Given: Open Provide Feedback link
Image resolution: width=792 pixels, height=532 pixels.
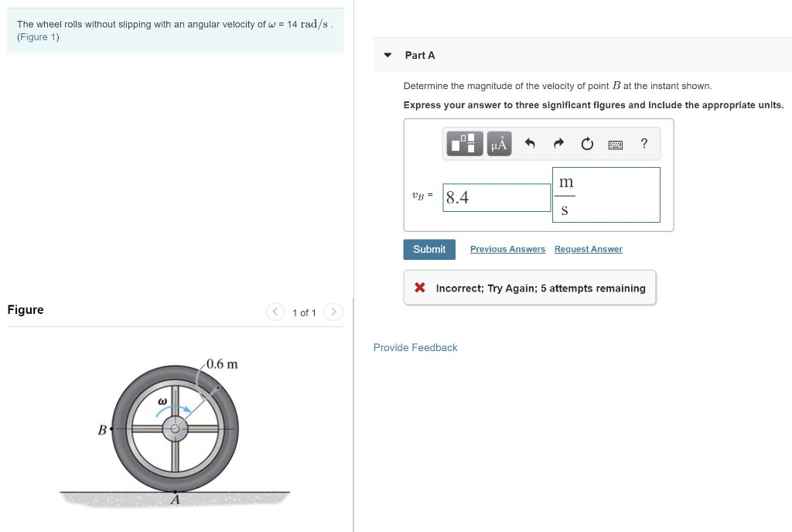Looking at the screenshot, I should [x=415, y=348].
